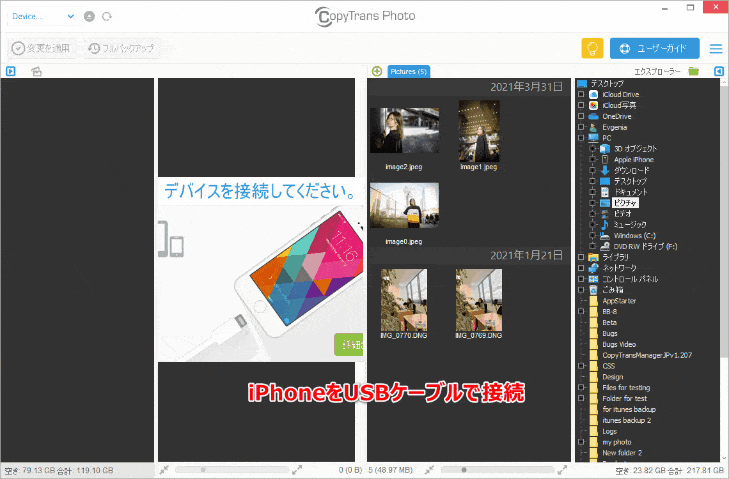Click the album icon above left panel
The width and height of the screenshot is (729, 479).
coord(36,71)
